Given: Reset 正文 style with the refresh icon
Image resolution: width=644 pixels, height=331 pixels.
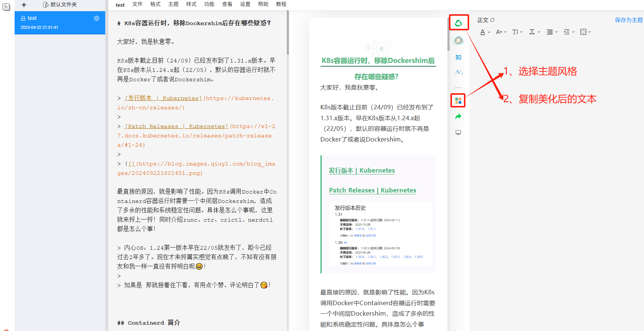Looking at the screenshot, I should coord(492,20).
